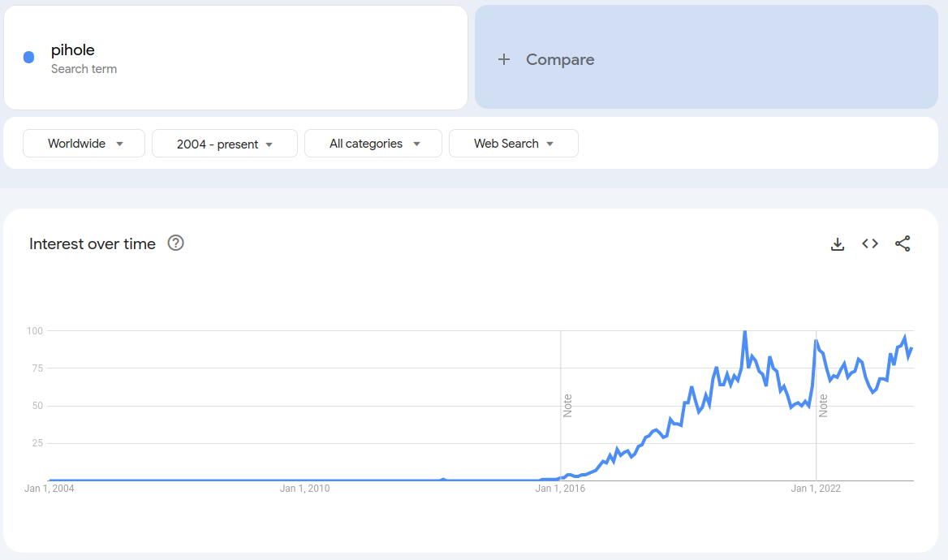Click the embed code icon
The height and width of the screenshot is (560, 948).
pyautogui.click(x=870, y=243)
